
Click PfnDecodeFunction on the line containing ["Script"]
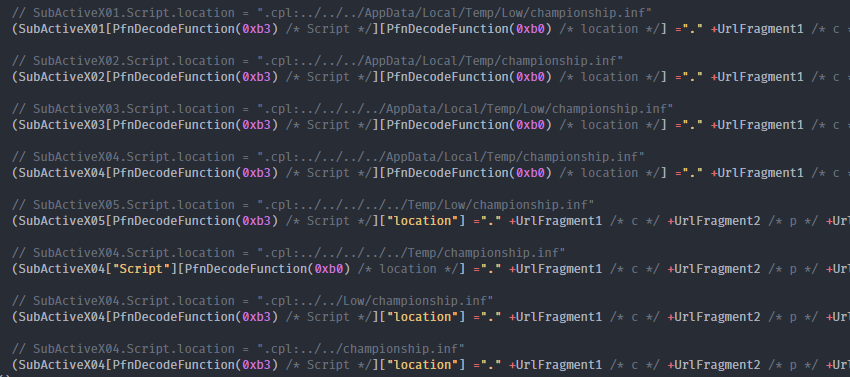coord(246,269)
